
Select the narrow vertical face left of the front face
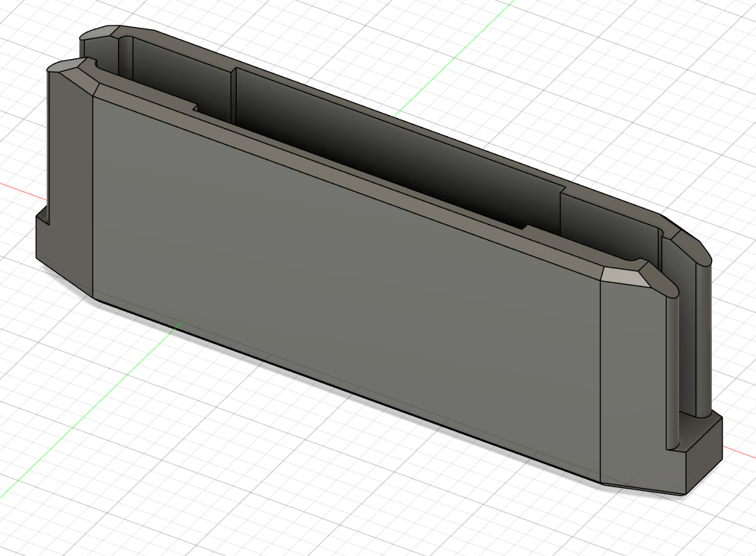click(70, 183)
